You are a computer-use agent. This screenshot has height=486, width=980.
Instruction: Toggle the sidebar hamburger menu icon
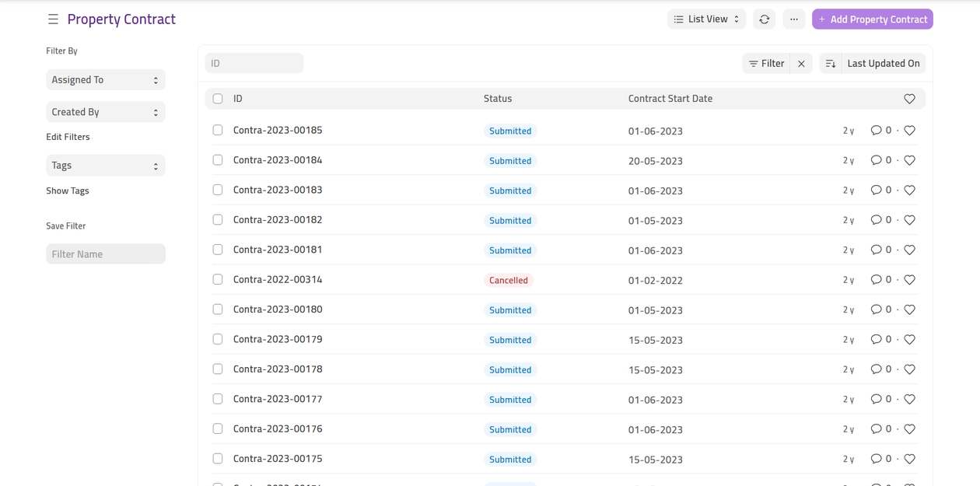53,19
